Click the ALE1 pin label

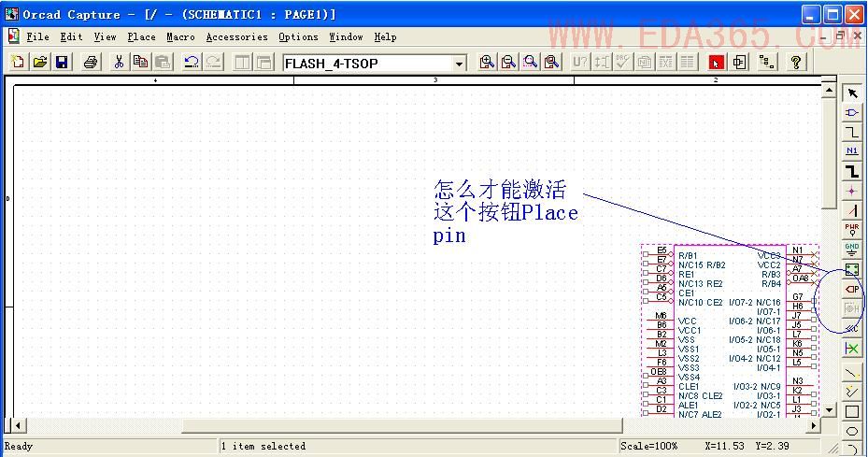tap(689, 406)
